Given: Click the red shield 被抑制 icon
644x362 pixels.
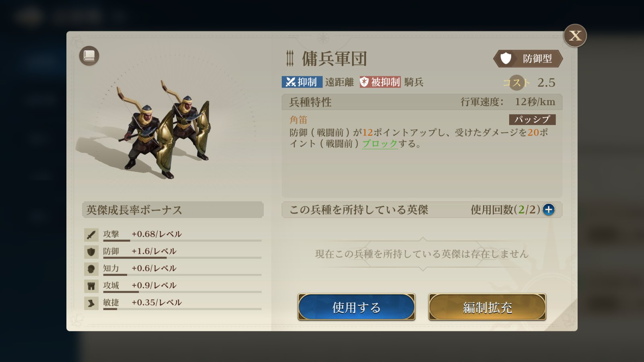Looking at the screenshot, I should pos(364,82).
